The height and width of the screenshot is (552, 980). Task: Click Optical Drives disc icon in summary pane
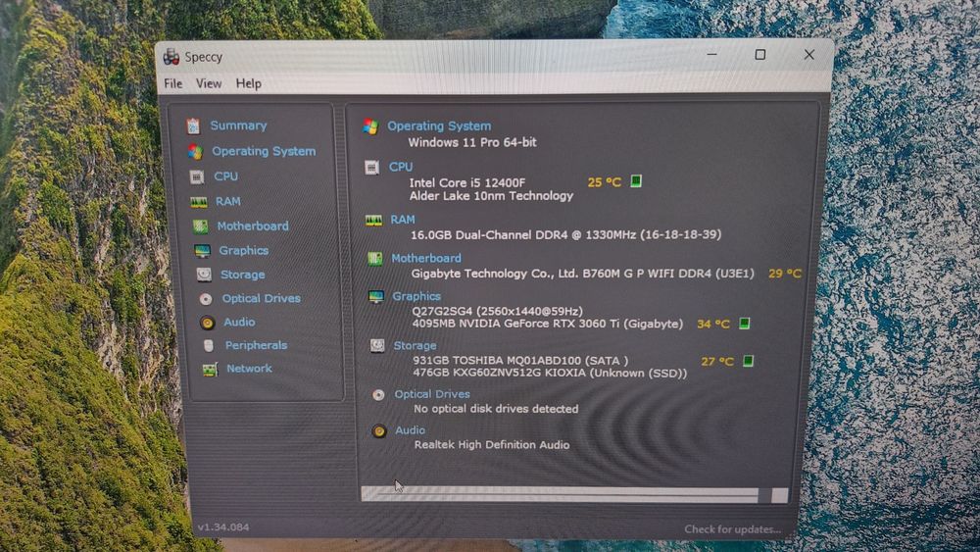coord(378,395)
